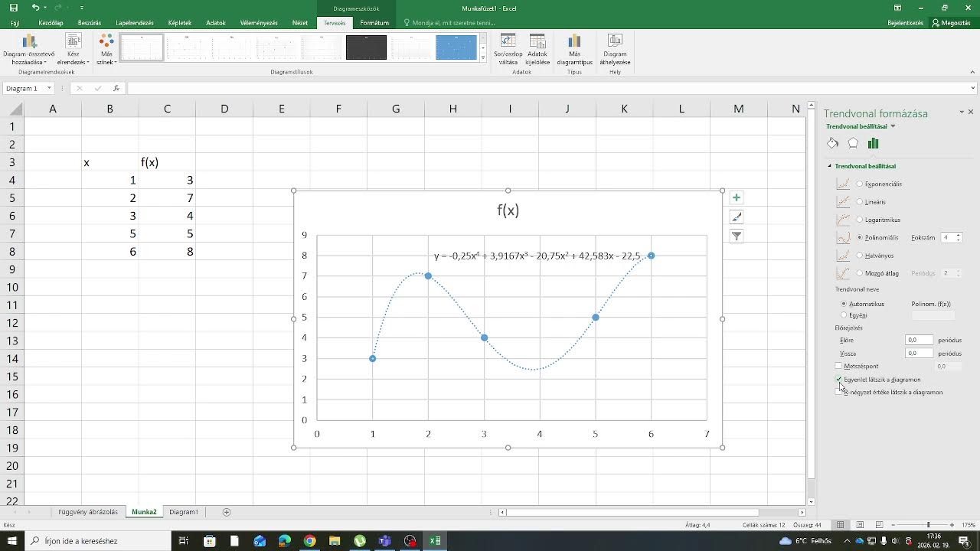Open chart filters funnel button
The width and height of the screenshot is (980, 551).
pyautogui.click(x=737, y=236)
